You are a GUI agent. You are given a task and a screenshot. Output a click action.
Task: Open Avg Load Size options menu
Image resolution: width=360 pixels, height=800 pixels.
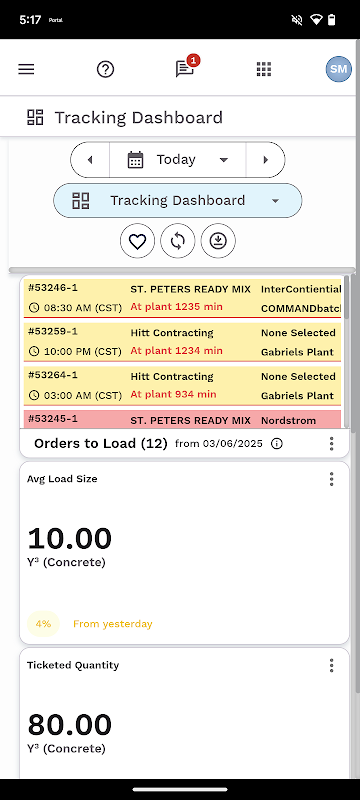pyautogui.click(x=331, y=479)
